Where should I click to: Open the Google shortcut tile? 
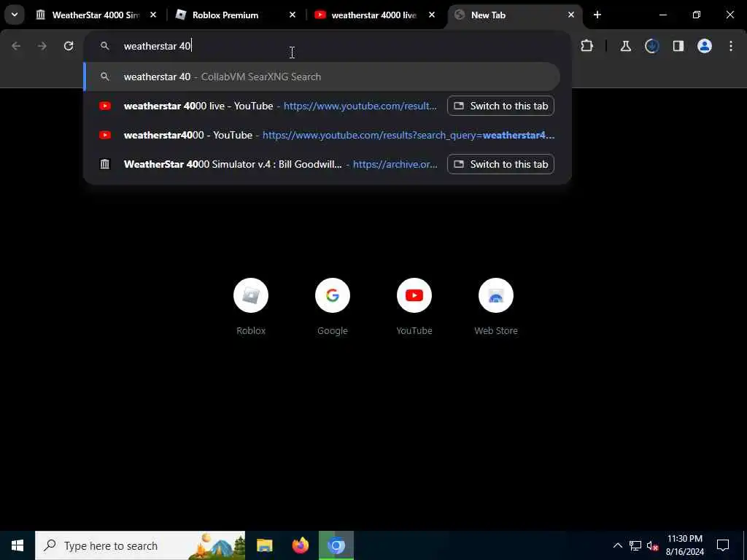pos(333,307)
